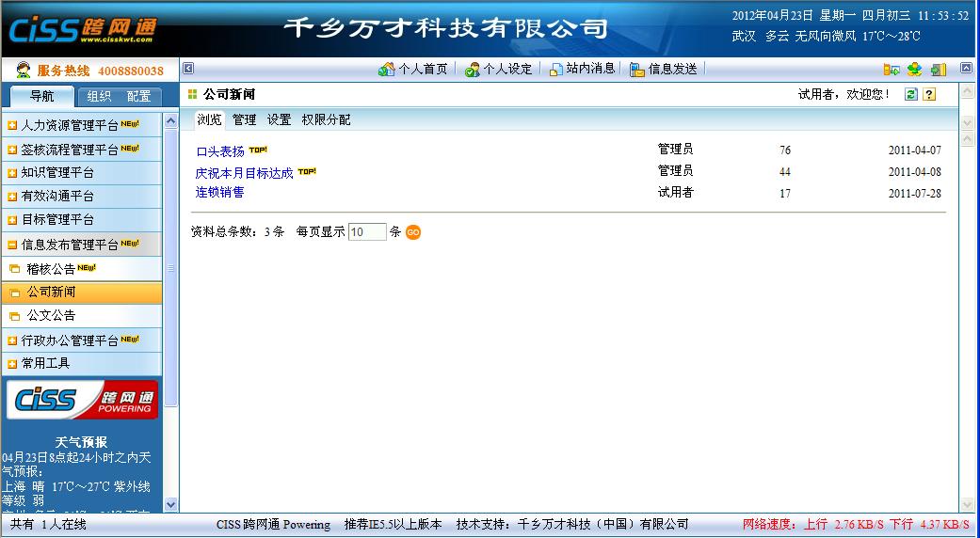Click the view count 44

tap(785, 172)
